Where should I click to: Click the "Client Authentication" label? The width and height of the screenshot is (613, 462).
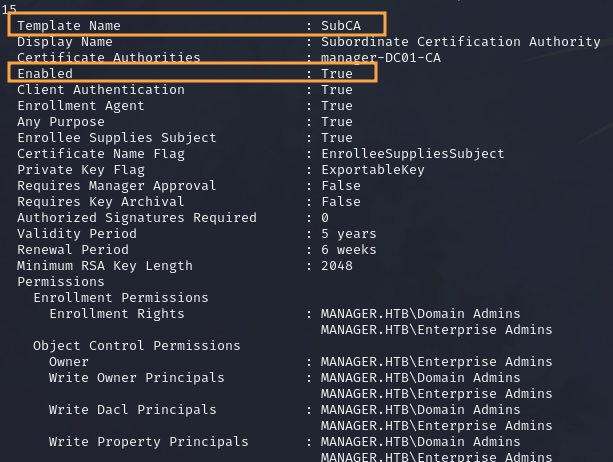101,90
